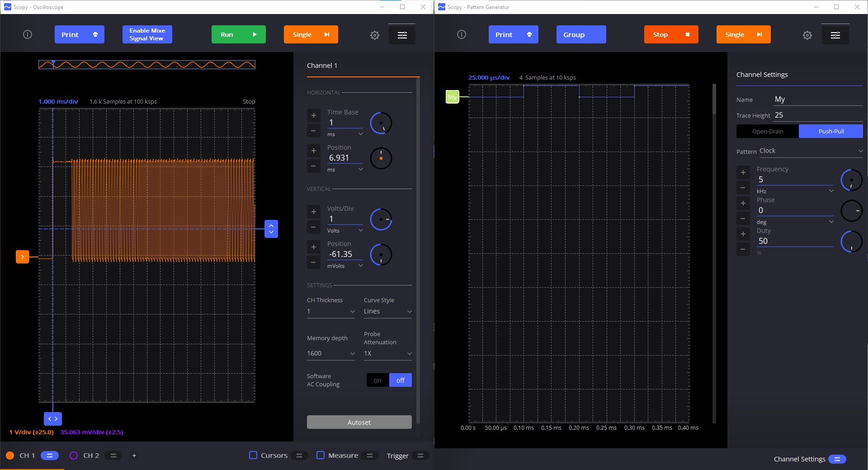Click orange trigger level handle on plot
Image resolution: width=868 pixels, height=470 pixels.
pyautogui.click(x=23, y=257)
